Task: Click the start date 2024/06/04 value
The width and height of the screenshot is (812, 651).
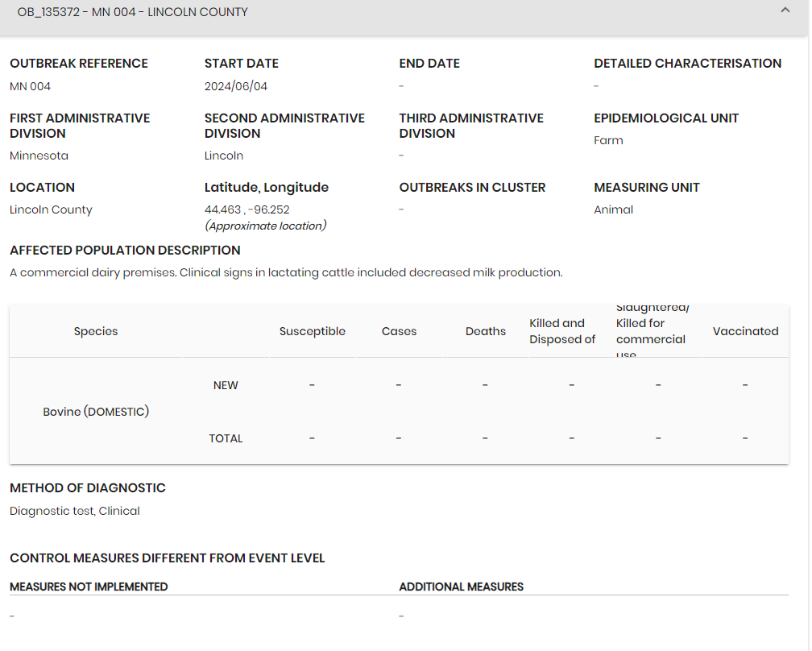Action: (x=236, y=86)
